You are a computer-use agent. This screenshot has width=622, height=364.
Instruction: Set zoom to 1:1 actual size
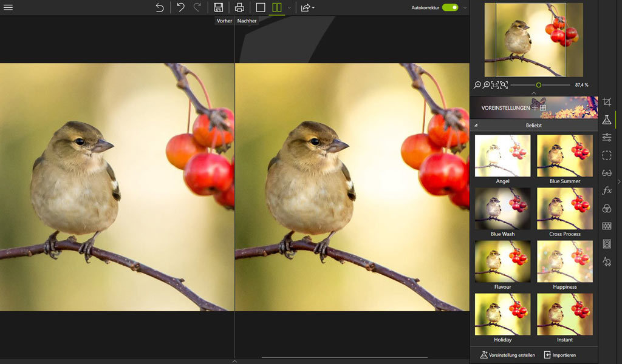(495, 85)
